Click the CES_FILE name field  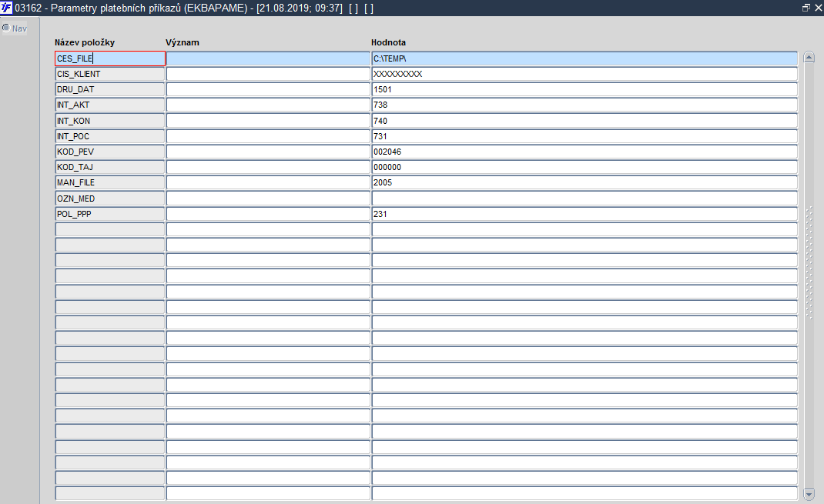110,58
